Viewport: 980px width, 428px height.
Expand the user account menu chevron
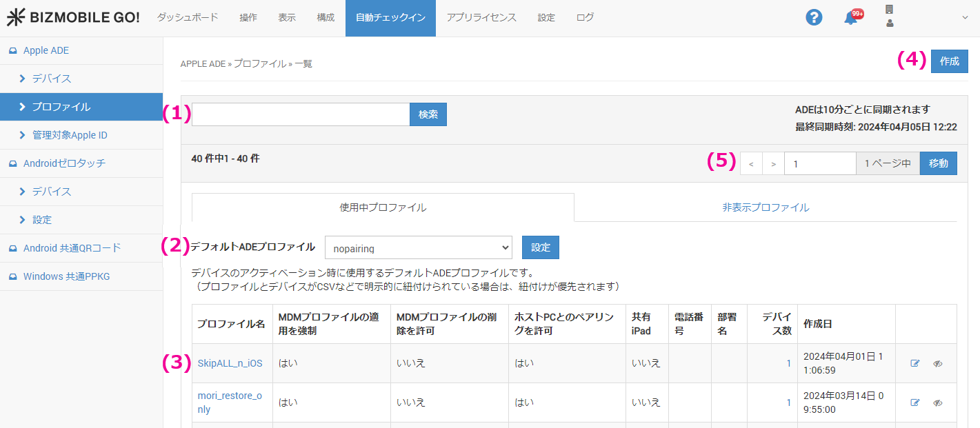pos(965,18)
